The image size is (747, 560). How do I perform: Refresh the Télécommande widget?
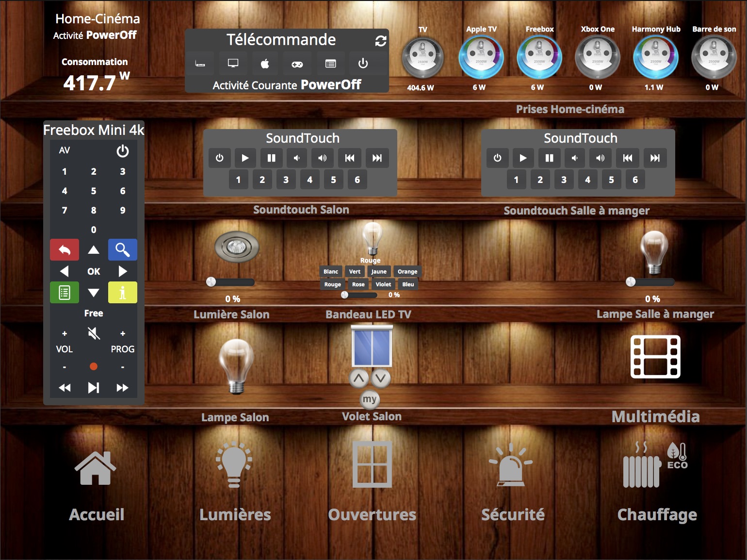point(381,41)
